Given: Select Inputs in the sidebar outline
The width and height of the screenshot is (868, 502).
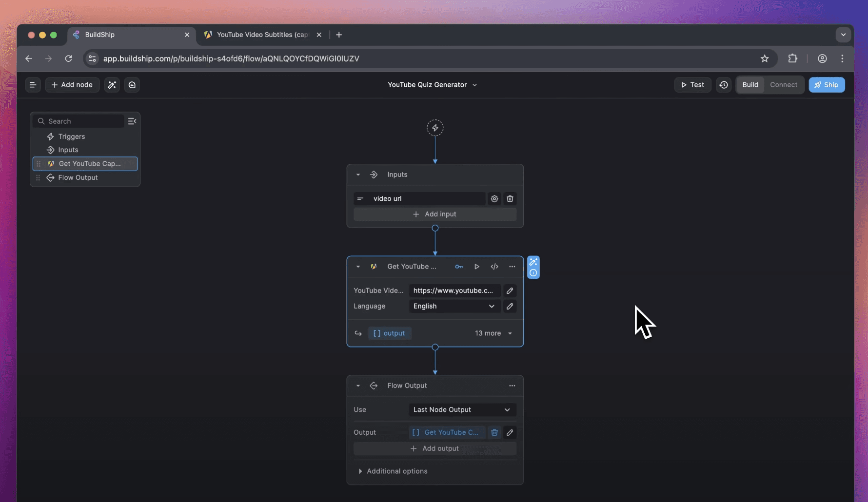Looking at the screenshot, I should 85,150.
